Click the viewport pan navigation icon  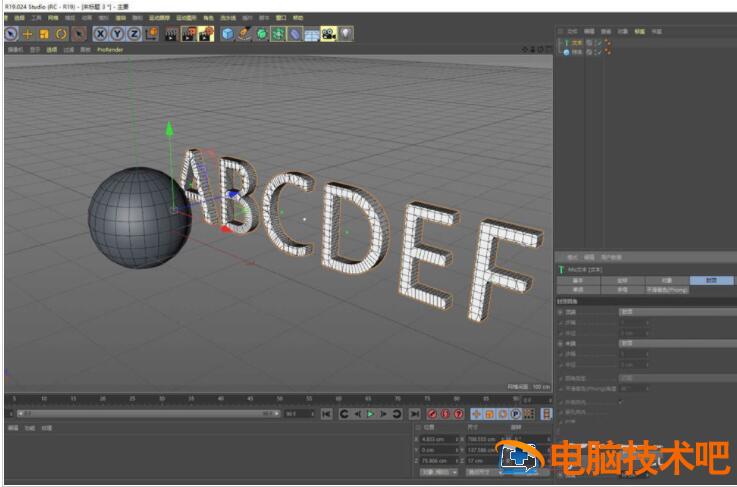tap(525, 49)
